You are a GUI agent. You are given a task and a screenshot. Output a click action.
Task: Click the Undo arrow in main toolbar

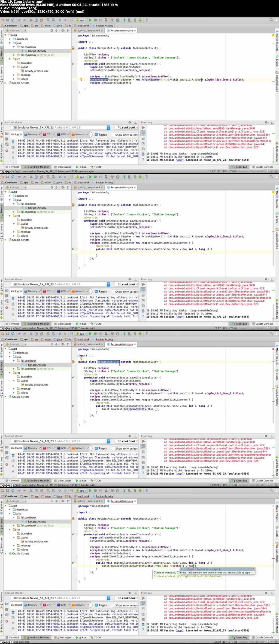(x=19, y=20)
